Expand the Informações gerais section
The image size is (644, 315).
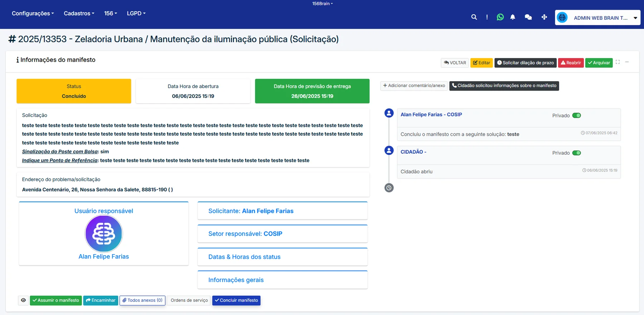pos(282,280)
